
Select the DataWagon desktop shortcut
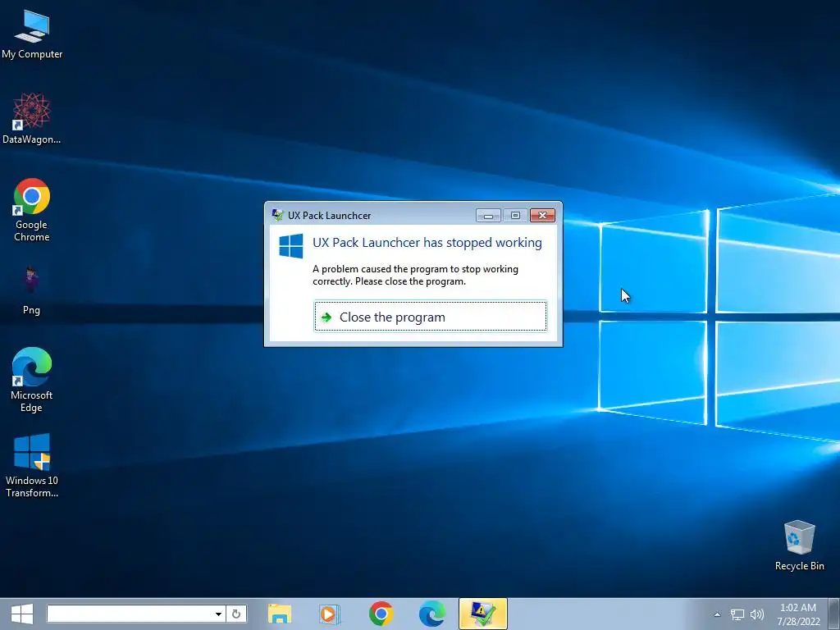click(32, 118)
